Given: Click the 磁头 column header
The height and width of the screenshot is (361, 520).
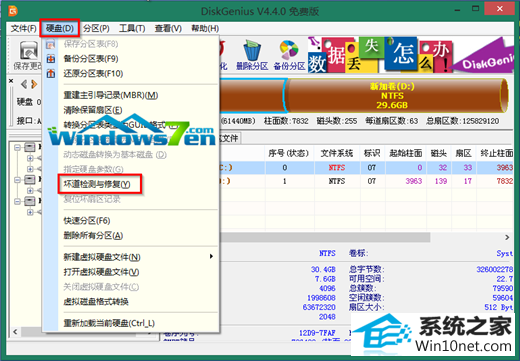Looking at the screenshot, I should (x=439, y=153).
